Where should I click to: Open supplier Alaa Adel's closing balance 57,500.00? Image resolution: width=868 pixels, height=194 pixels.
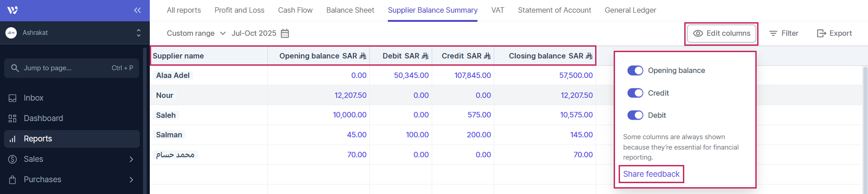click(x=576, y=75)
